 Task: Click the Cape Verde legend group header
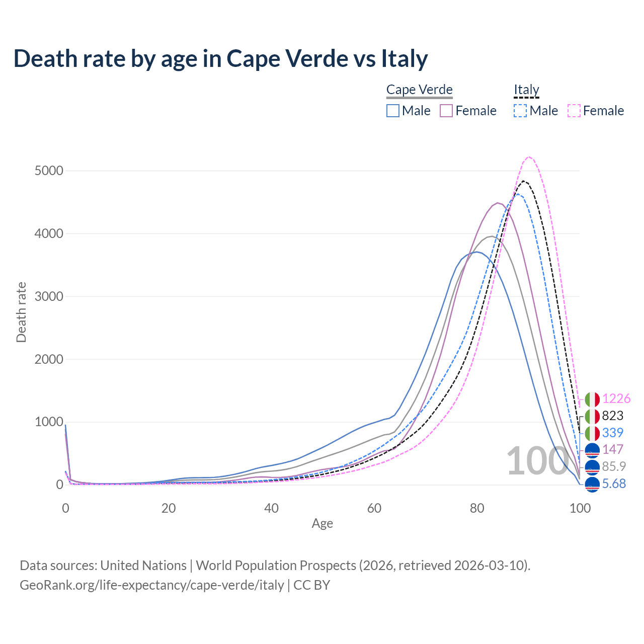click(420, 90)
